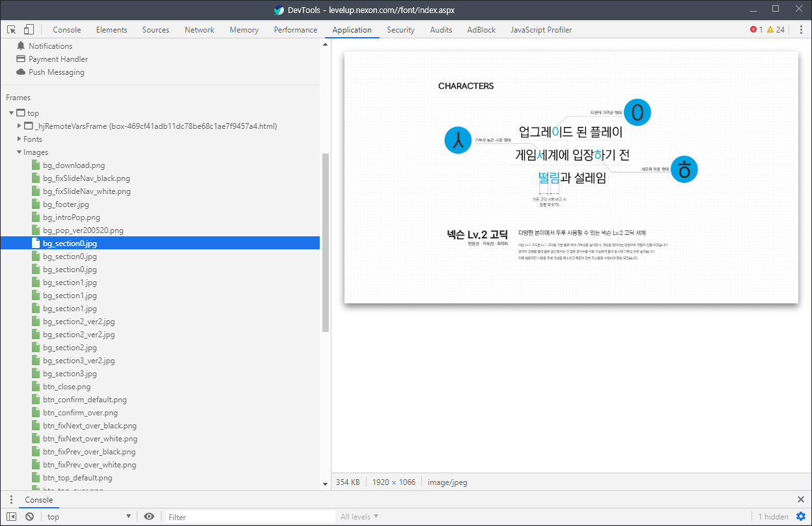Switch to the Elements tab
Screen dimensions: 812x526
pos(111,30)
